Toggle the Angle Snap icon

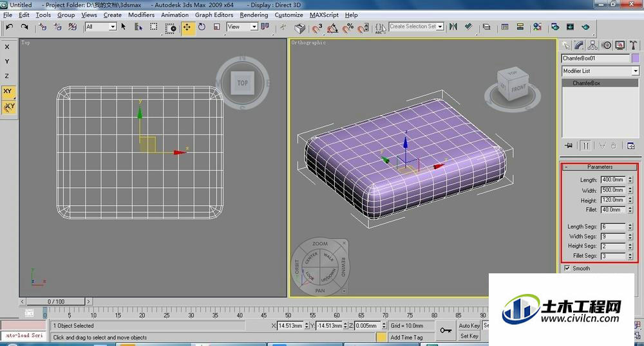click(332, 28)
